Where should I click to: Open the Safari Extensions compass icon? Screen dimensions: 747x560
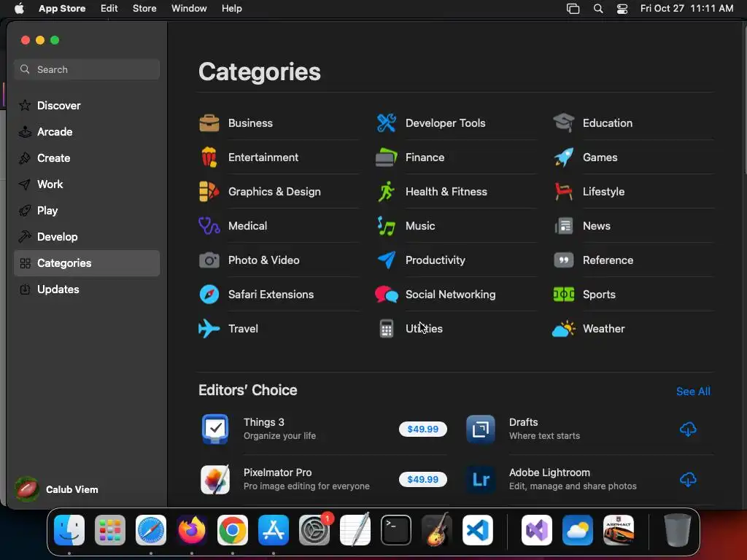click(x=209, y=295)
